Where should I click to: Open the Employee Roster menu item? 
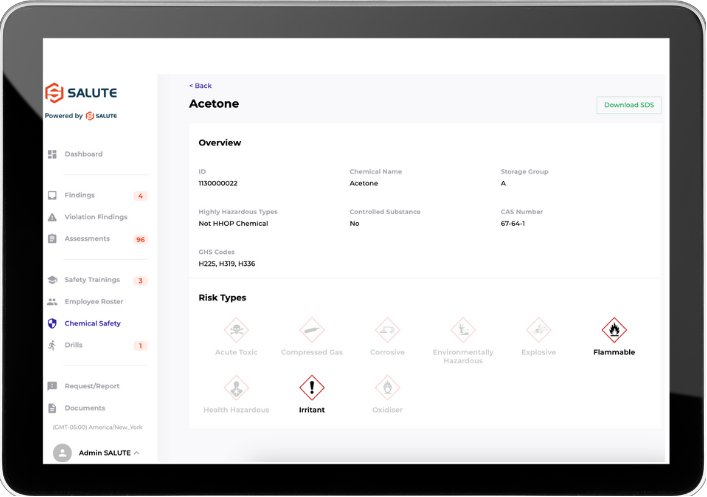pyautogui.click(x=94, y=301)
